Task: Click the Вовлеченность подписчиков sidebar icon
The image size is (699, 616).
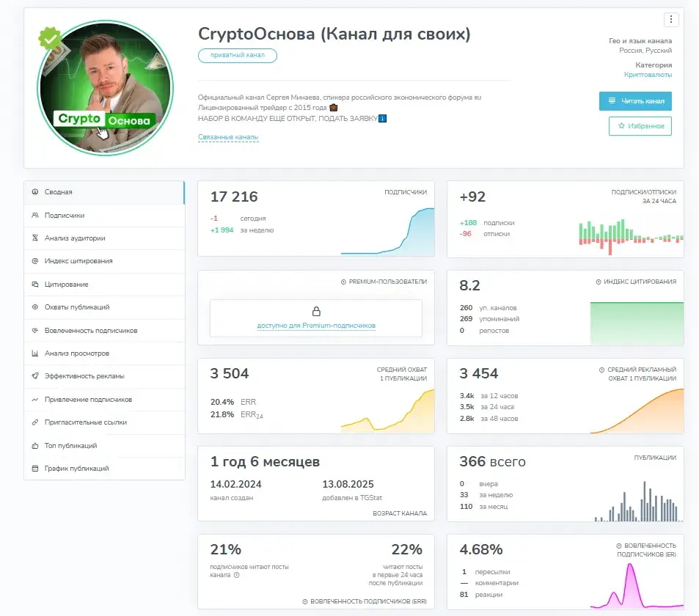Action: [35, 330]
